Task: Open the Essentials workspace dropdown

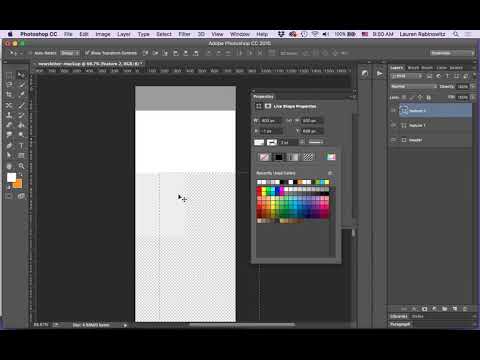Action: [x=452, y=53]
